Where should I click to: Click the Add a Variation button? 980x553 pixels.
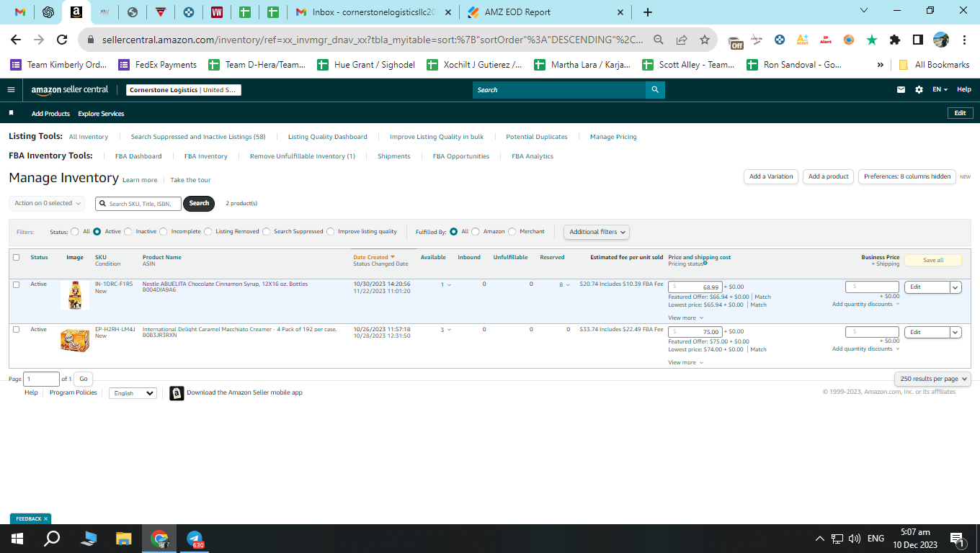tap(770, 176)
